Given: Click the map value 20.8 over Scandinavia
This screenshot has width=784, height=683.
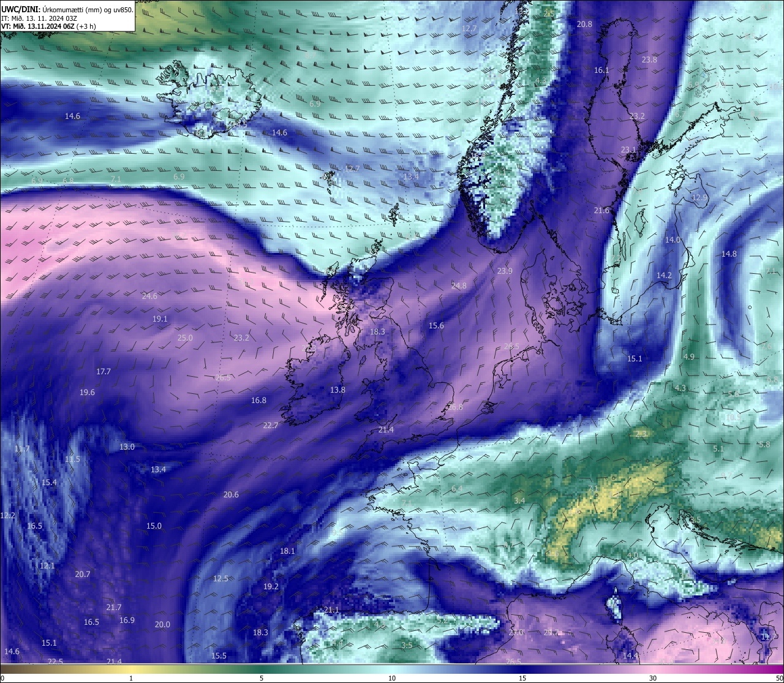Looking at the screenshot, I should (x=585, y=25).
